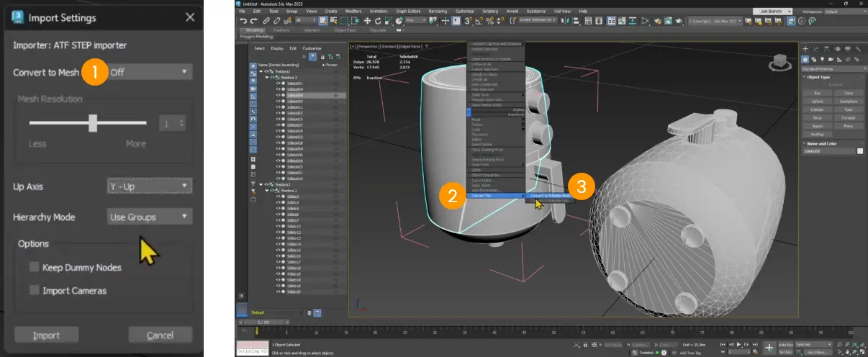Open the Render Setup icon
The height and width of the screenshot is (357, 868).
(658, 20)
